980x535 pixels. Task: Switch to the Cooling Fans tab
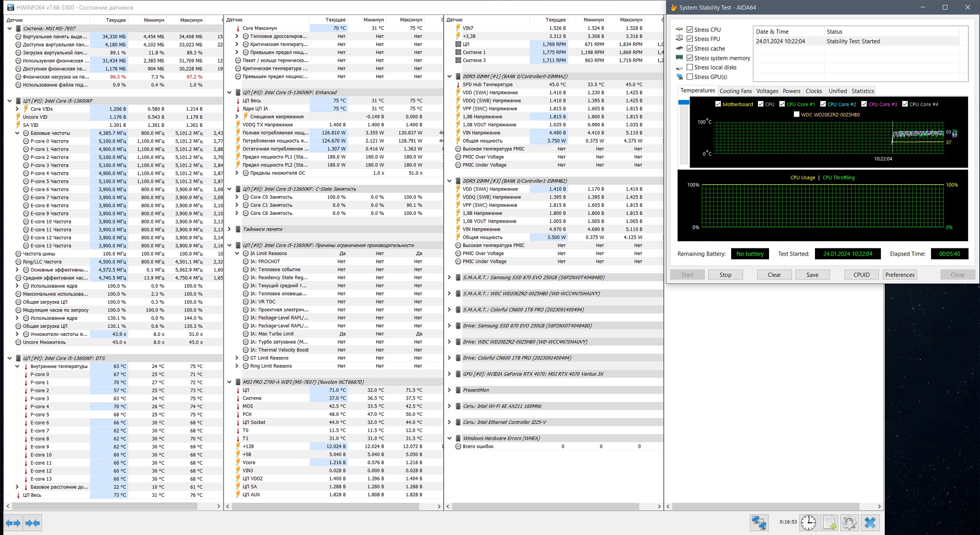point(735,91)
